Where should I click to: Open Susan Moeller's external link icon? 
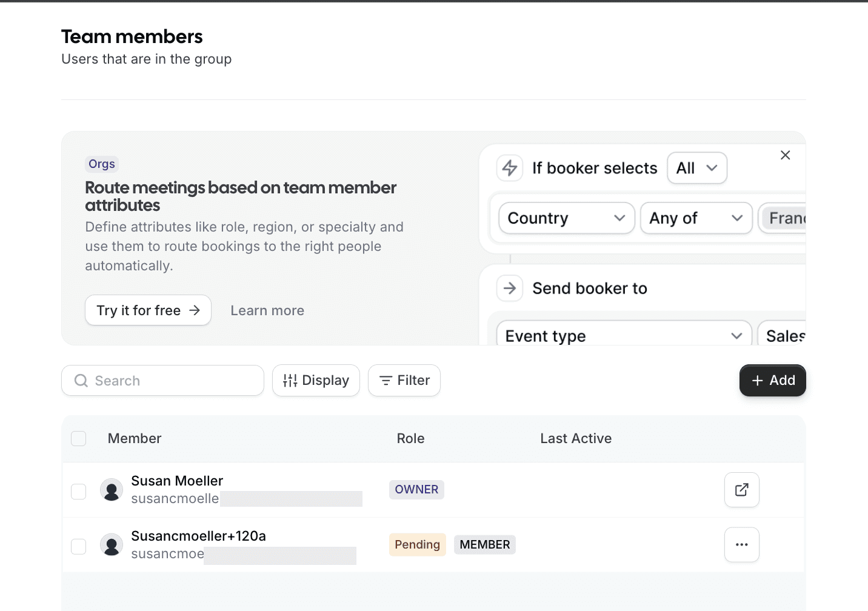tap(741, 490)
